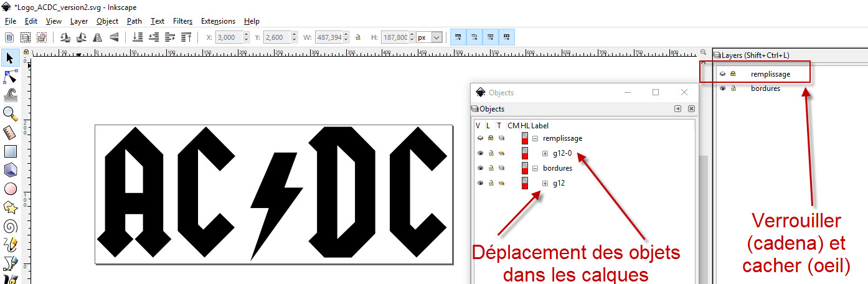Toggle scale rounded corners affect button

pos(474,37)
